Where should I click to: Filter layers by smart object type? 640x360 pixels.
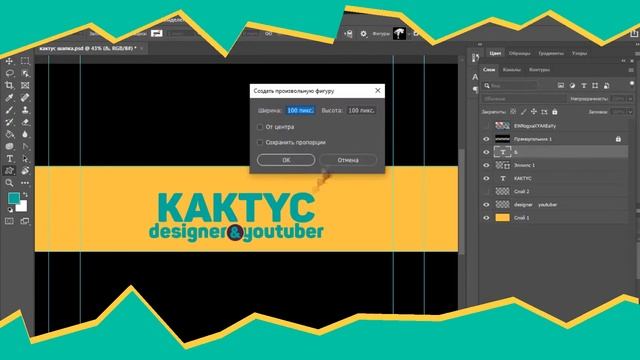607,85
